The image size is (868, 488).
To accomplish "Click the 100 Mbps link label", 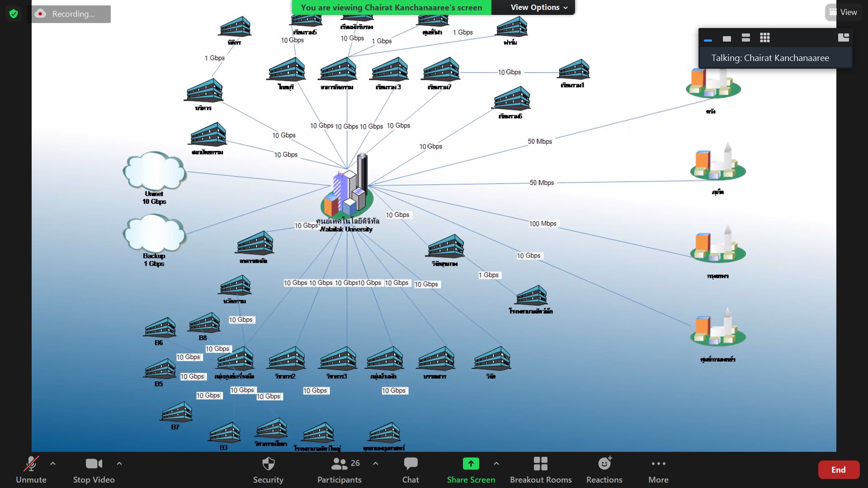I will (x=543, y=224).
